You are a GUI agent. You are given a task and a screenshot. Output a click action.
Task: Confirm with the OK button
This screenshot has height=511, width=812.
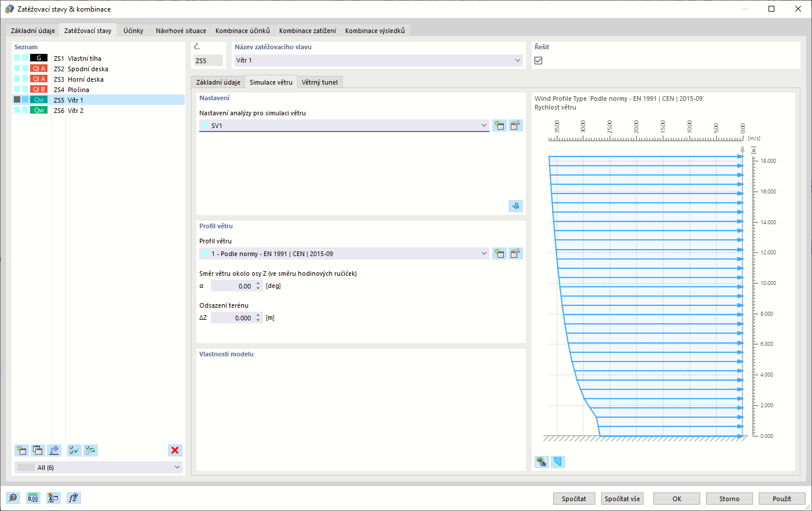677,498
